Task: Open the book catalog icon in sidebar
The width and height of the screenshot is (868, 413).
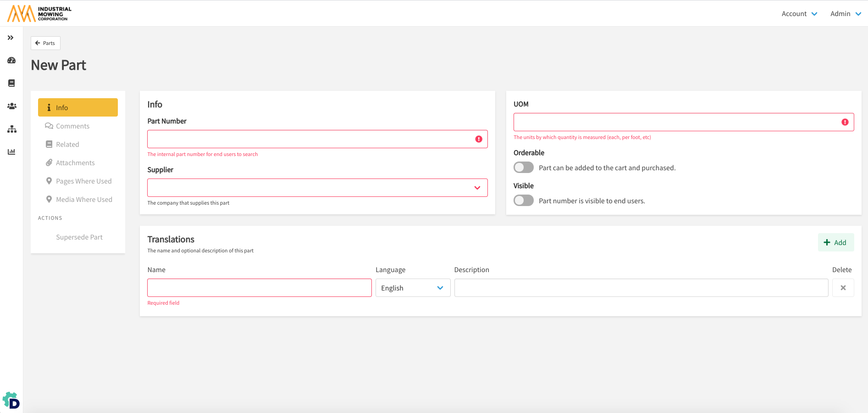Action: pos(11,83)
